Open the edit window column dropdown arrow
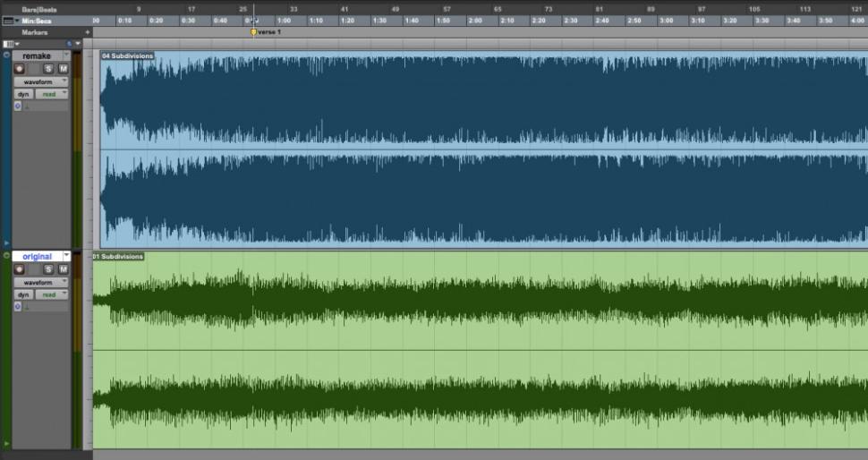The height and width of the screenshot is (460, 868). pyautogui.click(x=78, y=44)
